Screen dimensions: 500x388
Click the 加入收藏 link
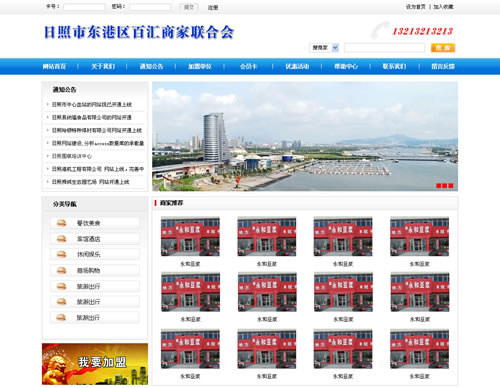(443, 7)
